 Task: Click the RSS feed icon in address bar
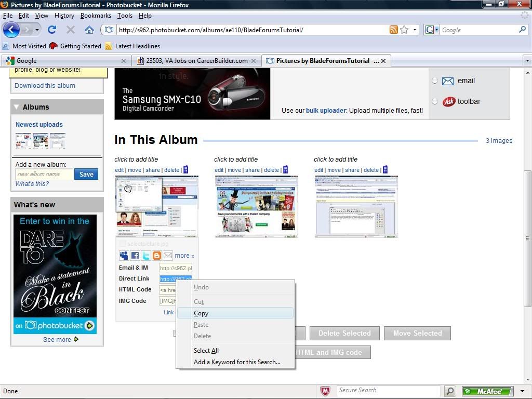[394, 30]
